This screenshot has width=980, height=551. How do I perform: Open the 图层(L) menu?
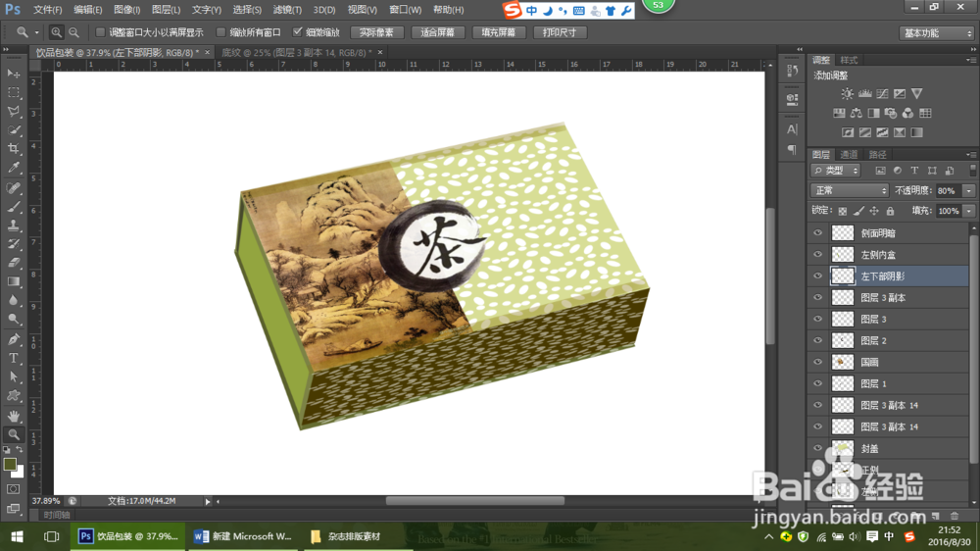(x=166, y=10)
